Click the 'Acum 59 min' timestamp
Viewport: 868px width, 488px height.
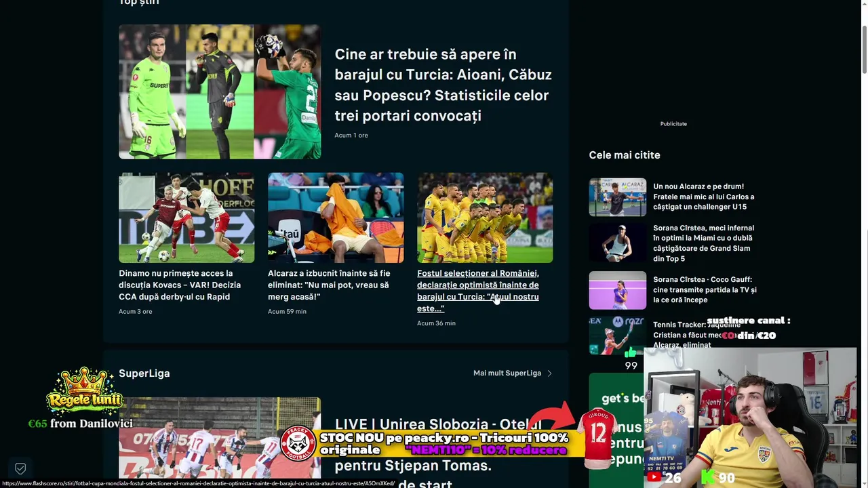click(287, 312)
